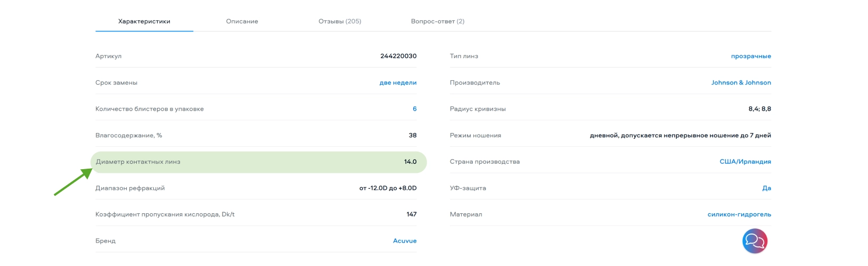868x266 pixels.
Task: Click the lens diameter value 14.0
Action: (410, 162)
